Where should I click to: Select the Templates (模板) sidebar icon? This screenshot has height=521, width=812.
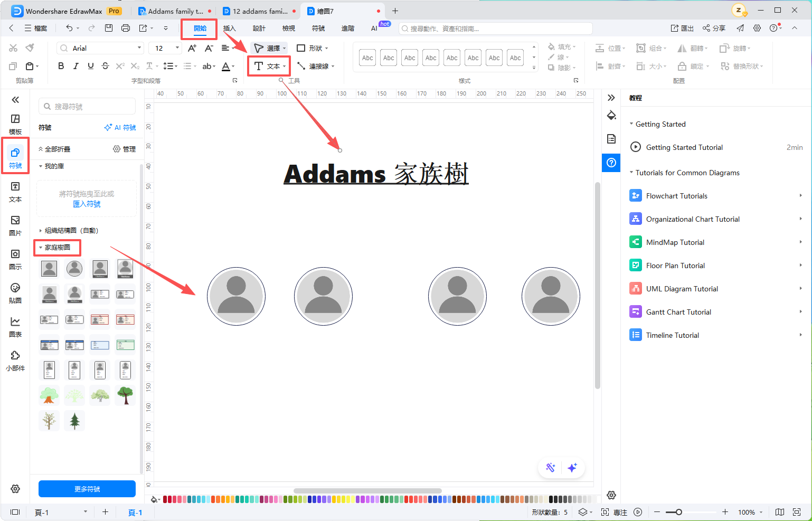[x=15, y=124]
